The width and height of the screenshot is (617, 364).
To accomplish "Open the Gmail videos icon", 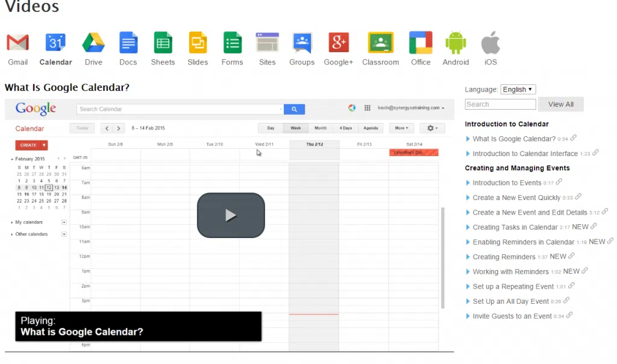I will [x=17, y=43].
